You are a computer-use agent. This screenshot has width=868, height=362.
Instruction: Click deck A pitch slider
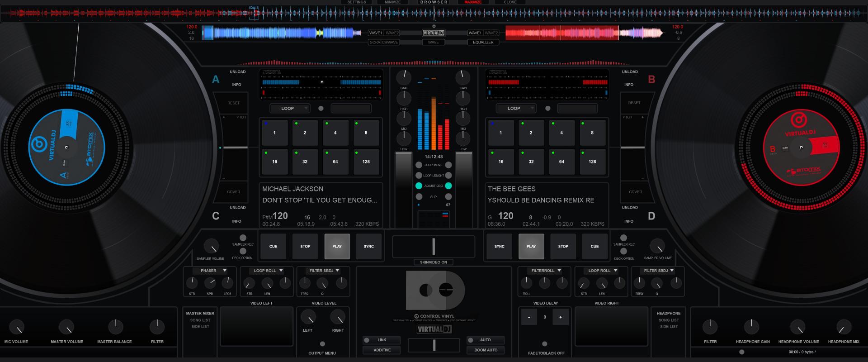[235, 148]
